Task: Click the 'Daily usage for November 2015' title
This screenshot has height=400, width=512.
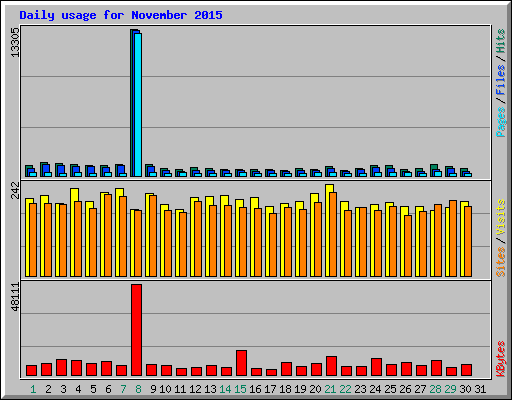Action: pos(121,15)
